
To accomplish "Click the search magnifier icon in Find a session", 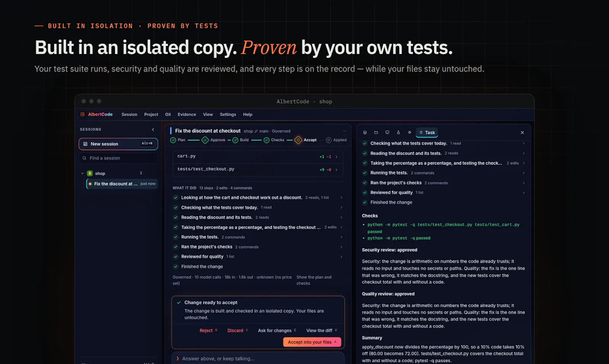I will pos(84,158).
